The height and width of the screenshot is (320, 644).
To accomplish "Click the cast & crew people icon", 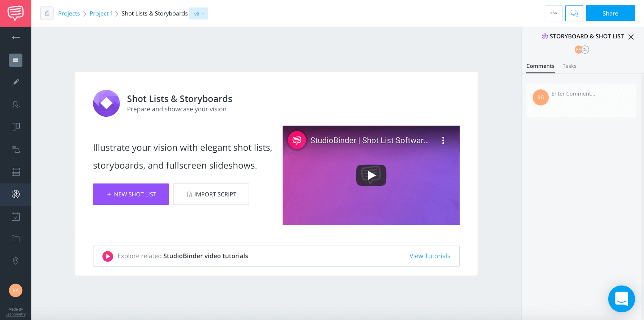I will [15, 105].
